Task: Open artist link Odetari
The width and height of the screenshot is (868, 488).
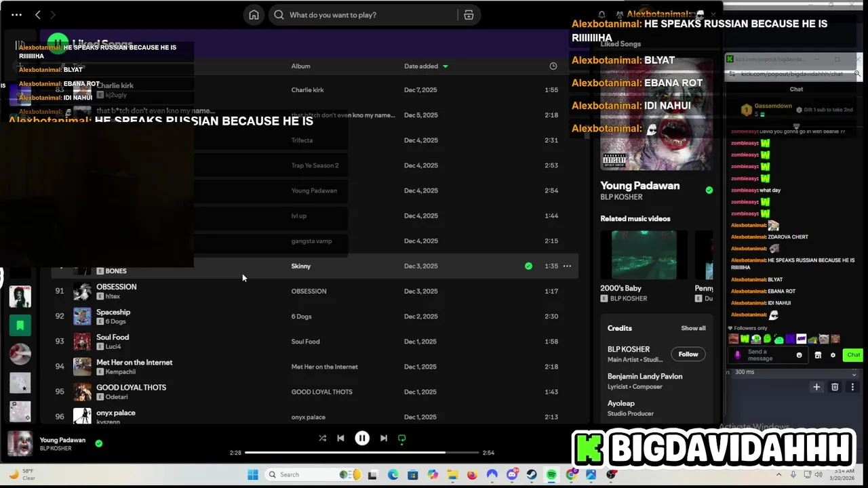Action: point(117,396)
